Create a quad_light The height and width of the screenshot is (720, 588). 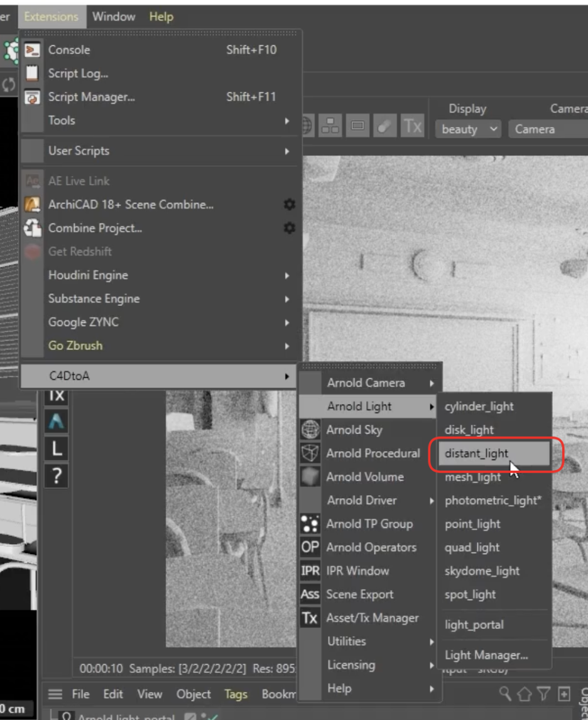pos(494,547)
